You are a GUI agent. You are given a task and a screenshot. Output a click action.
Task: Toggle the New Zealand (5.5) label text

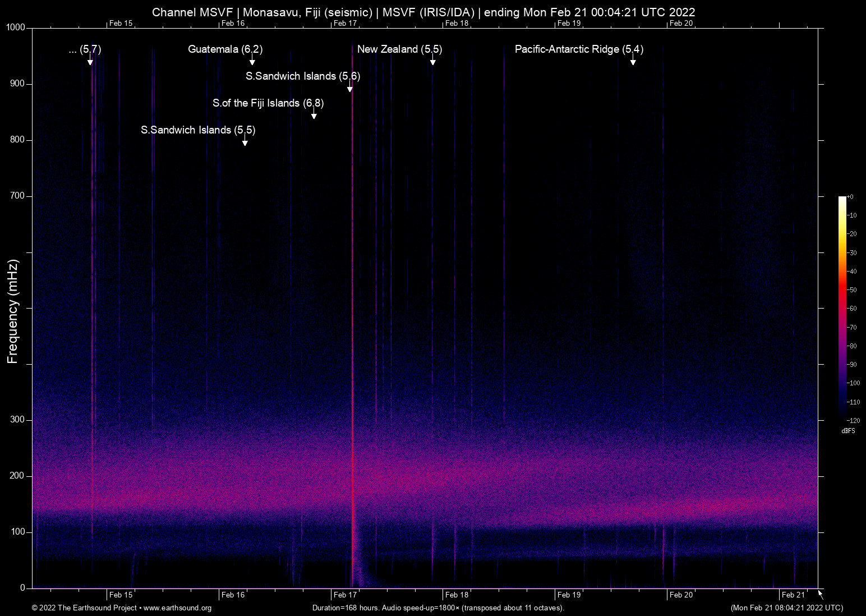(x=399, y=49)
